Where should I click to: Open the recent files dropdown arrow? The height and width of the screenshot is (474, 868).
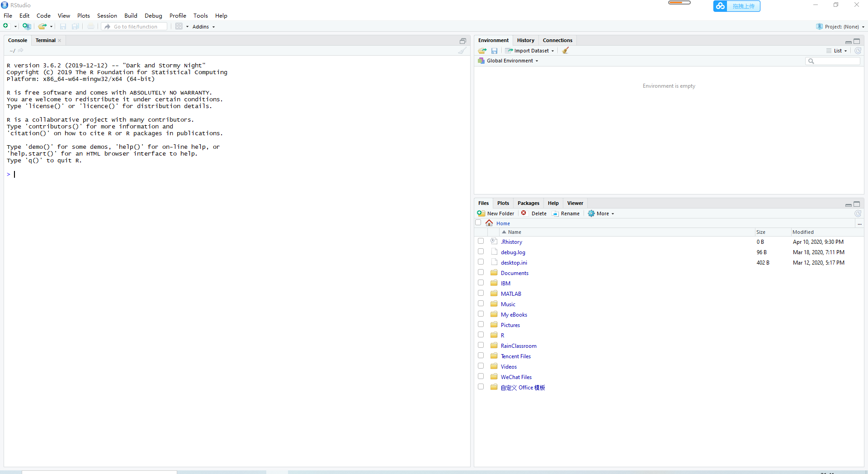(51, 27)
